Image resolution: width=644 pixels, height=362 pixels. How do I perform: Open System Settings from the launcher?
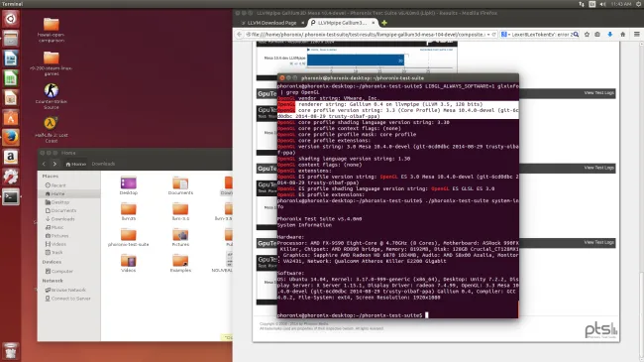11,177
